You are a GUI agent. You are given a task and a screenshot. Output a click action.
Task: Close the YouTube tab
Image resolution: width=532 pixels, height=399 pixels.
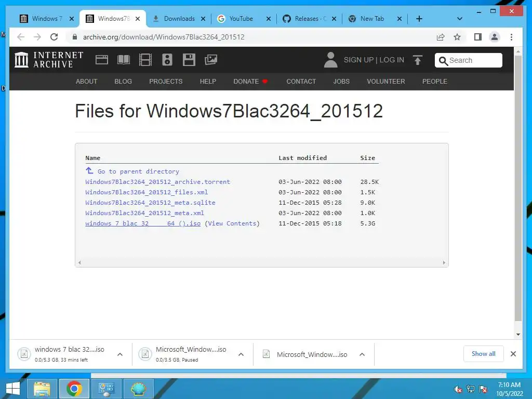[269, 19]
